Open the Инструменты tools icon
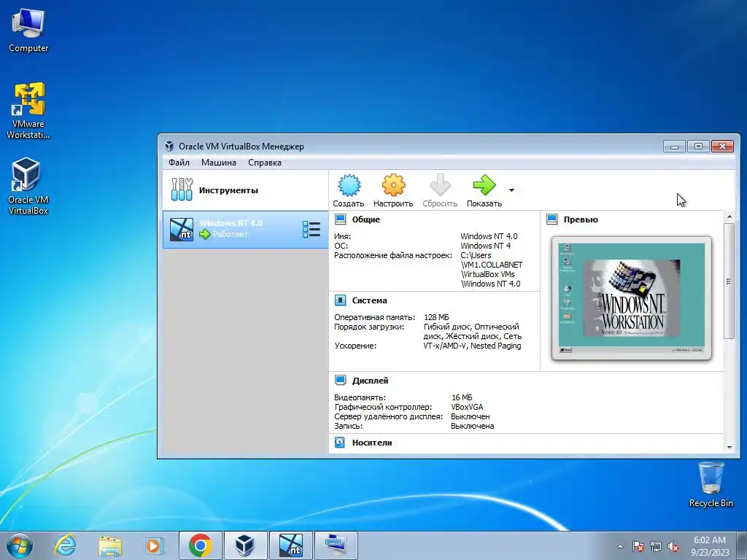 pyautogui.click(x=182, y=190)
